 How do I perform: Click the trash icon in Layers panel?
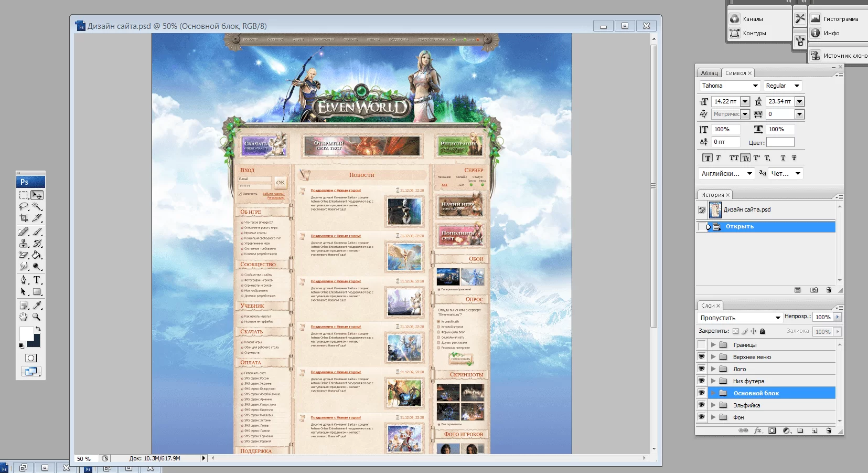click(x=829, y=430)
